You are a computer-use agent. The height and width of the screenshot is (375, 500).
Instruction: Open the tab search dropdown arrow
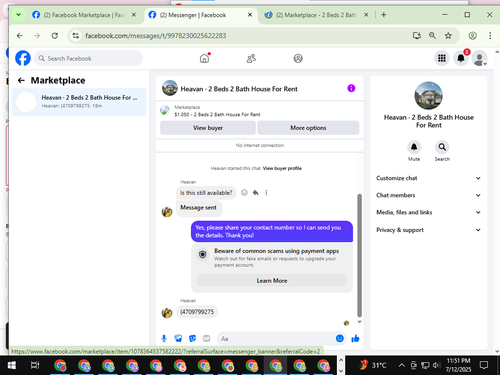point(19,15)
